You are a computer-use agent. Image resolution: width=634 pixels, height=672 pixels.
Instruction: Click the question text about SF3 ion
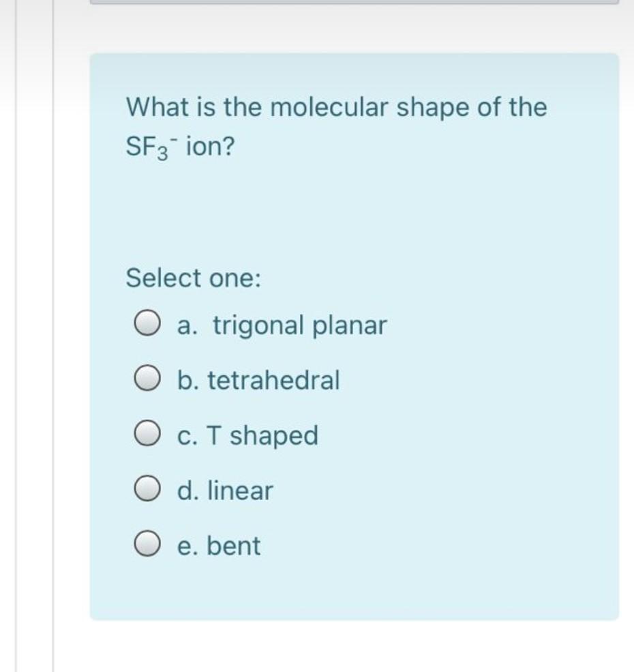point(335,107)
